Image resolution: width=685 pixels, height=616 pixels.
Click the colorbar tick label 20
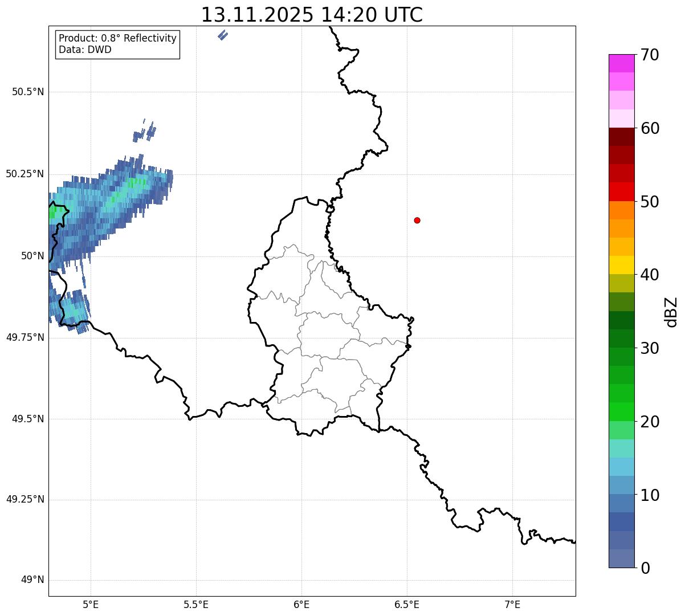coord(650,422)
